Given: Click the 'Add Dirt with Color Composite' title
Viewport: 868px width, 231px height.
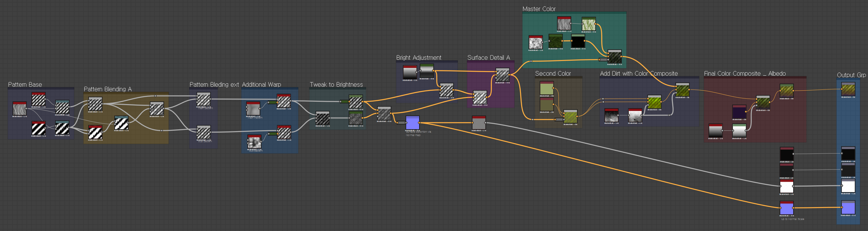Looking at the screenshot, I should (x=639, y=74).
